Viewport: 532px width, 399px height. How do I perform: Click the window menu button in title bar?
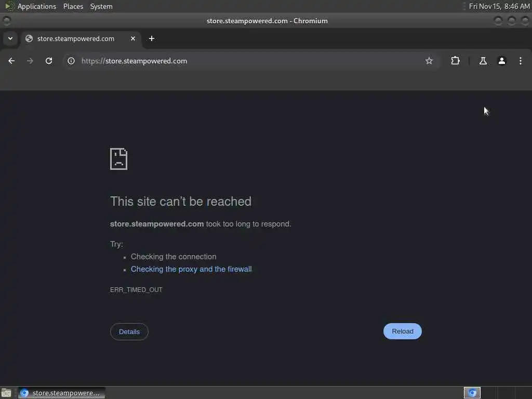(6, 21)
